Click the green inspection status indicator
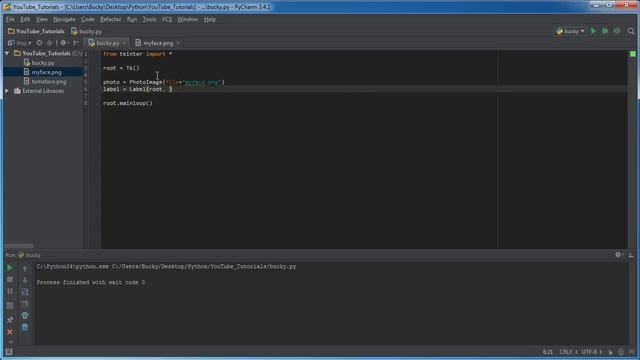This screenshot has width=640, height=360. 633,54
